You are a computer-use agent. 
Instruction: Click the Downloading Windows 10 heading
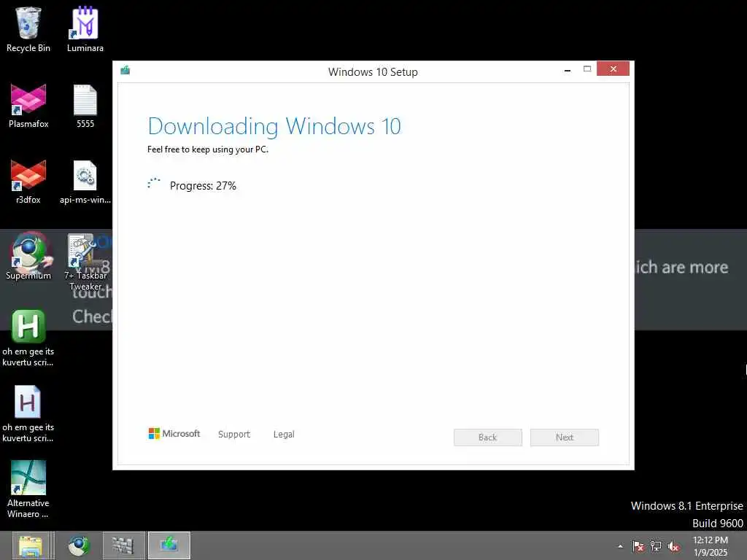[274, 127]
